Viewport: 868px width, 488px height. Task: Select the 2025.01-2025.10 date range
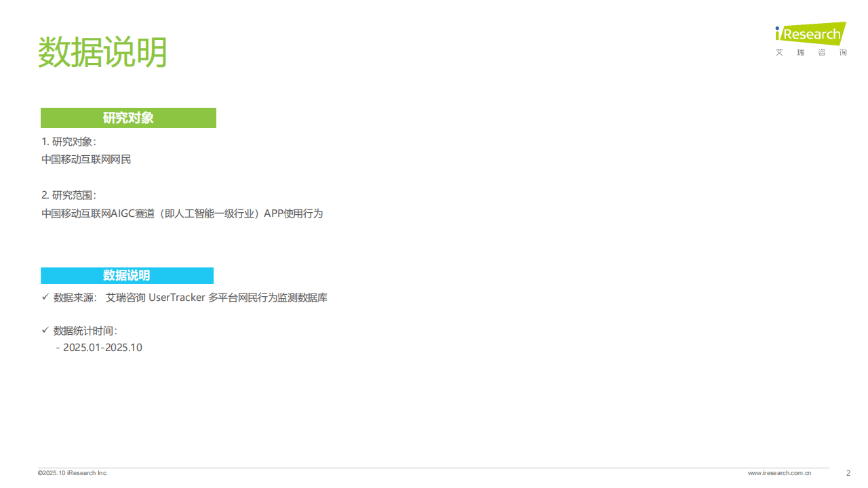[x=102, y=347]
